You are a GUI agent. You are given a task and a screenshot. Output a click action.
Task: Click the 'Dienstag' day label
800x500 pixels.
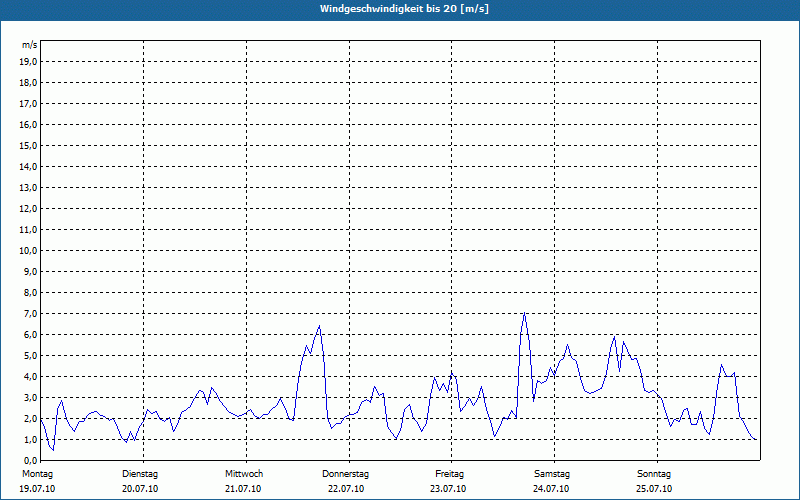point(140,474)
